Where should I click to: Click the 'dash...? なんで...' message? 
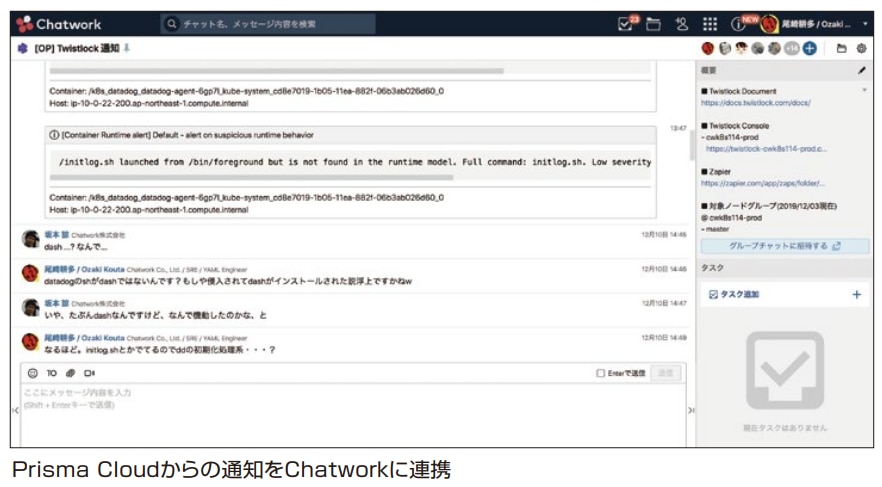75,247
